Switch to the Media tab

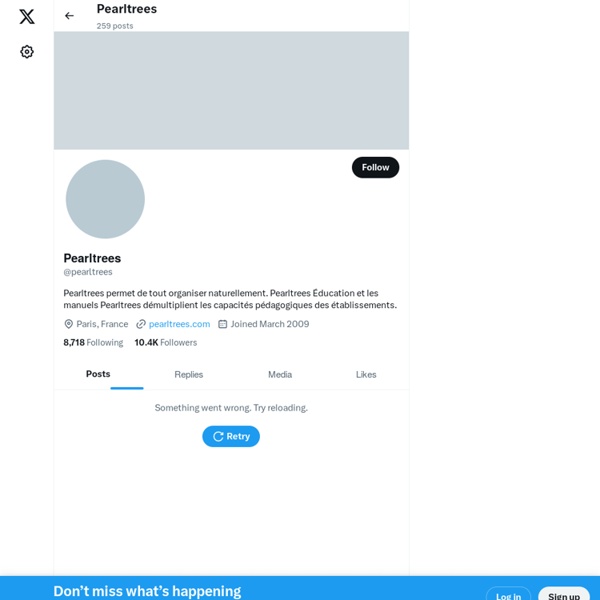280,375
